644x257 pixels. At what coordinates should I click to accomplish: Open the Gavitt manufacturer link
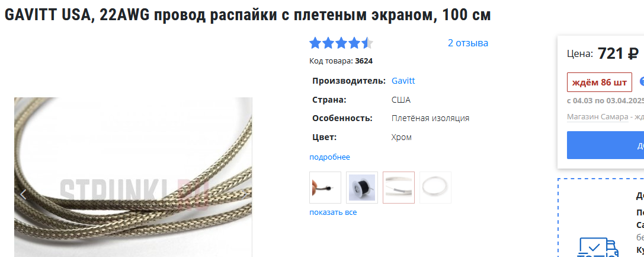(x=403, y=81)
